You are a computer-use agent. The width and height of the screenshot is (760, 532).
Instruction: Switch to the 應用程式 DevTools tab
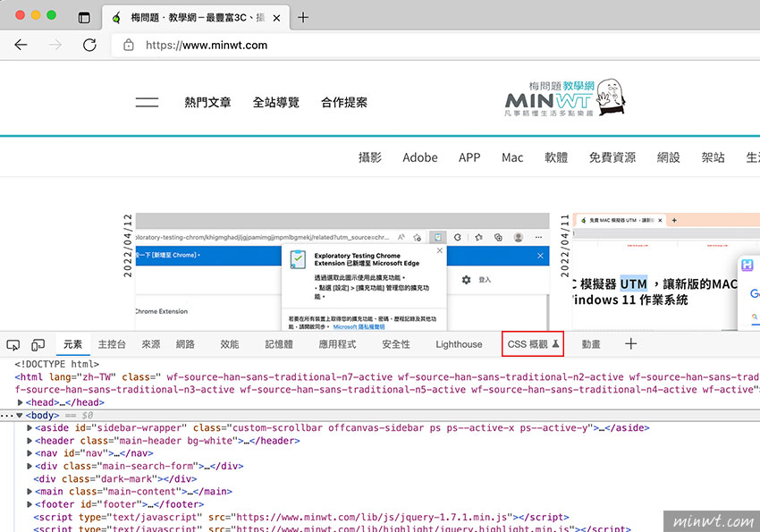[337, 344]
